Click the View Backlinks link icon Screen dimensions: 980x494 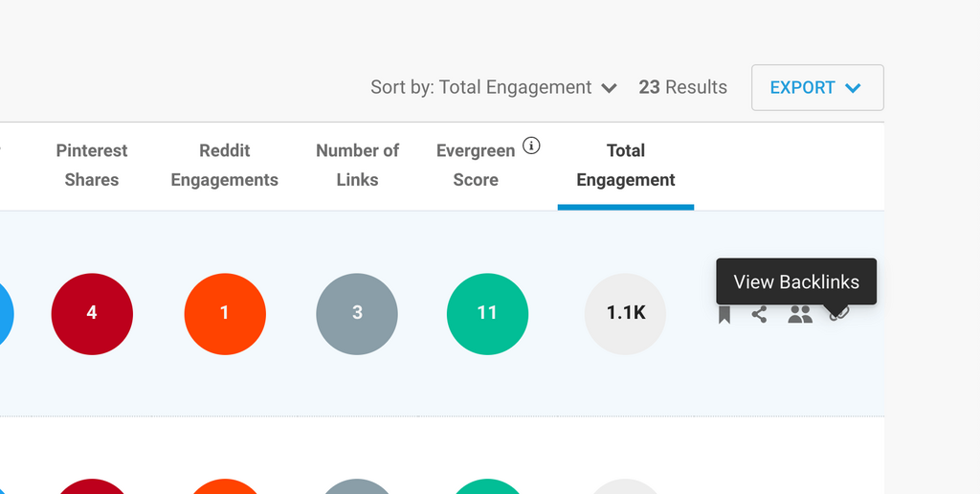pos(839,313)
